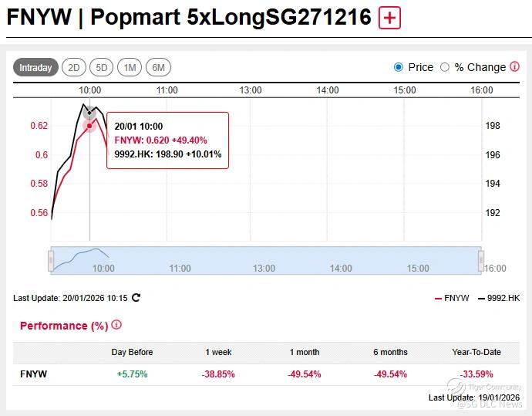532x416 pixels.
Task: Click the red FNYW data point marker
Action: [x=89, y=125]
